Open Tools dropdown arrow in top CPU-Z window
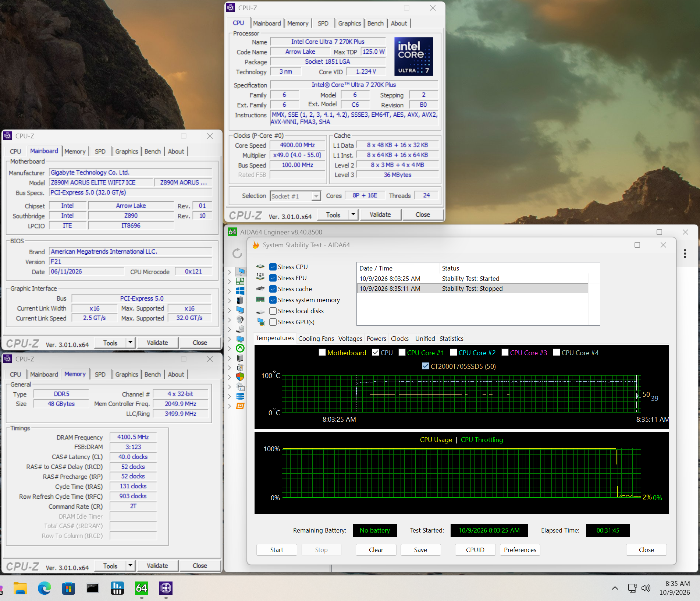This screenshot has width=700, height=601. point(353,214)
